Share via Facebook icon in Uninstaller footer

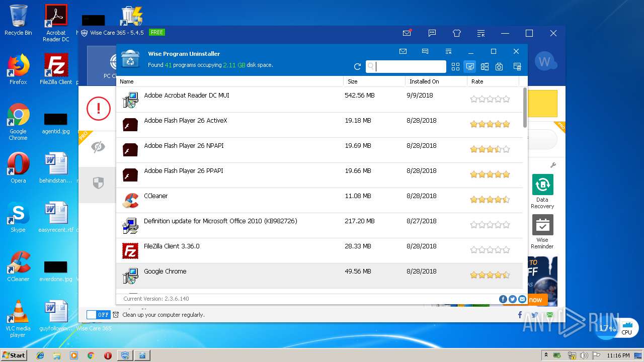(503, 299)
